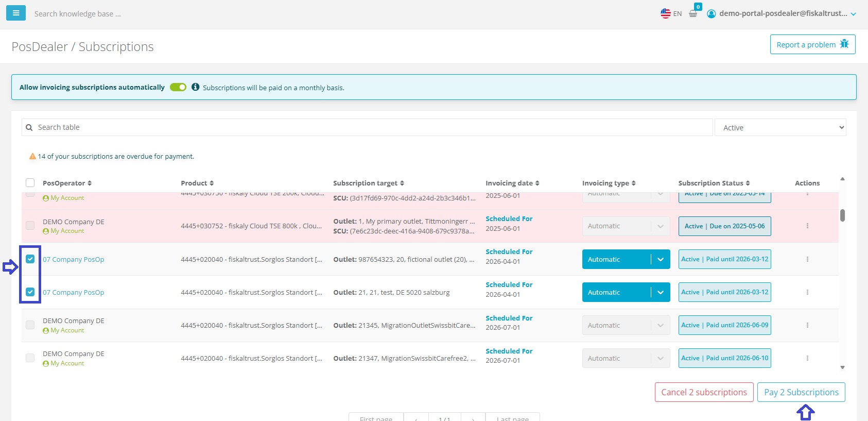
Task: Click the table vertical scrollbar thumb
Action: tap(842, 215)
